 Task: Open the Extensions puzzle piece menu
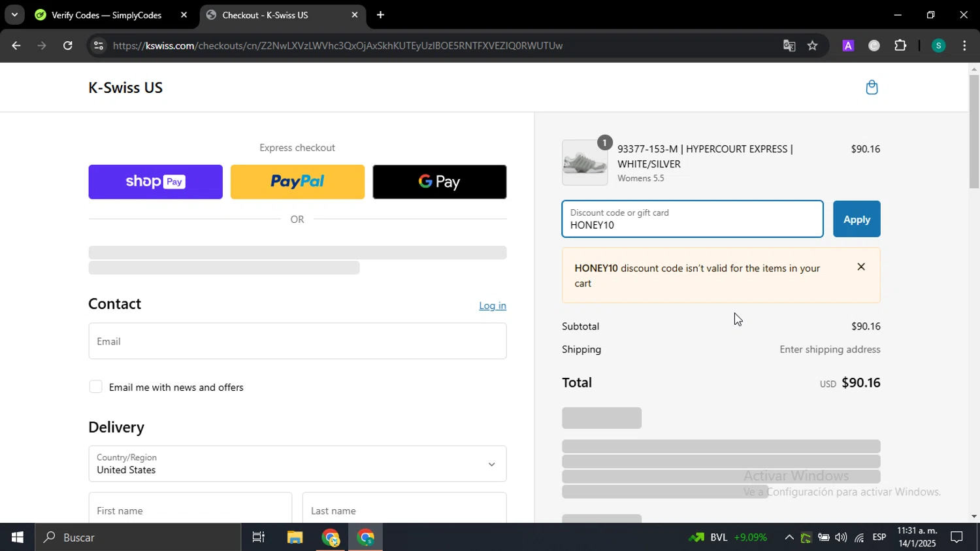coord(900,46)
